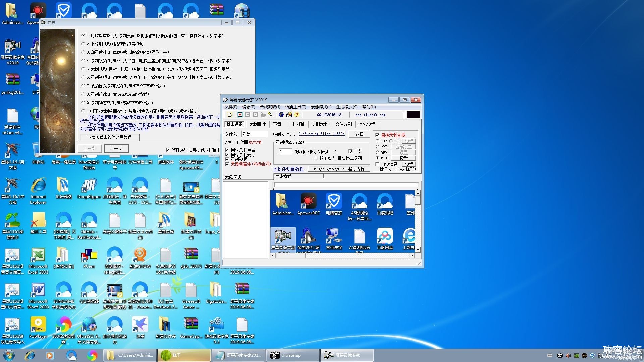644x362 pixels.
Task: Click Internet Explorer pinned taskbar icon
Action: point(30,355)
